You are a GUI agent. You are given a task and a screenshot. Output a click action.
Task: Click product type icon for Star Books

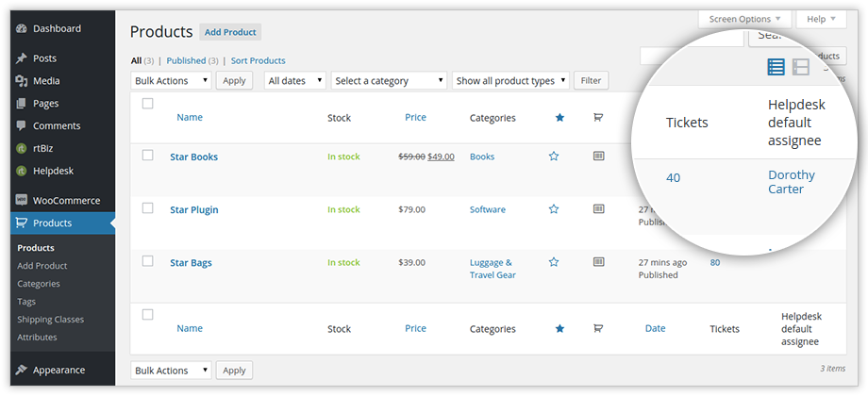598,157
